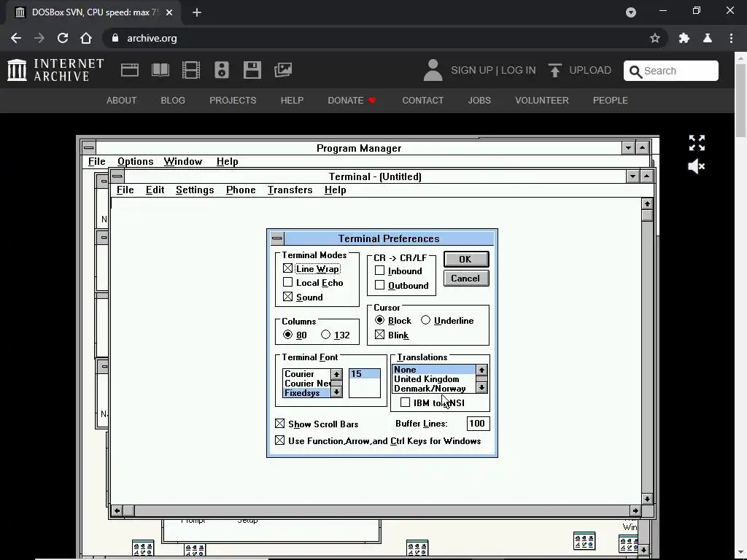Open Internet Archive video film icon
This screenshot has width=747, height=560.
point(191,70)
